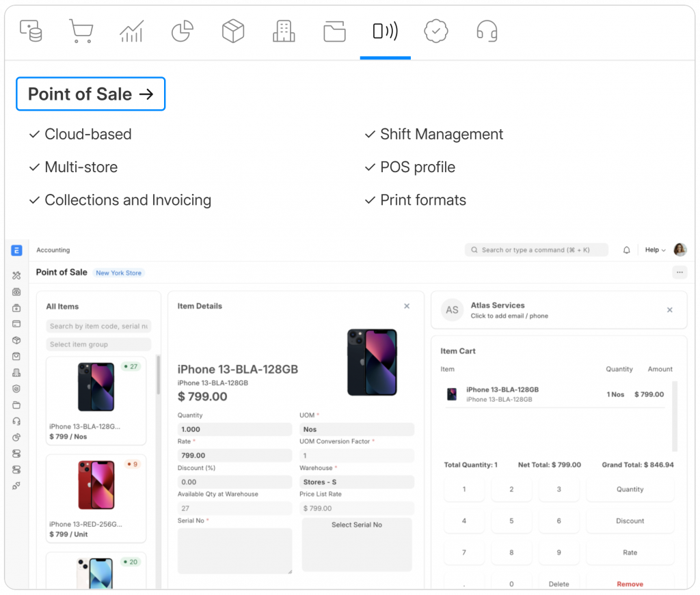700x595 pixels.
Task: Click the notification bell icon
Action: [x=626, y=250]
